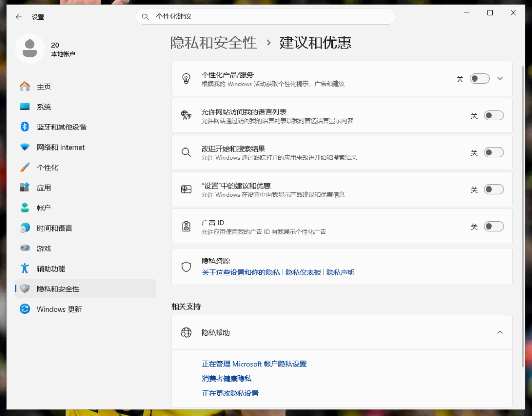Click the shield icon for 隐私和安全性

(x=25, y=289)
